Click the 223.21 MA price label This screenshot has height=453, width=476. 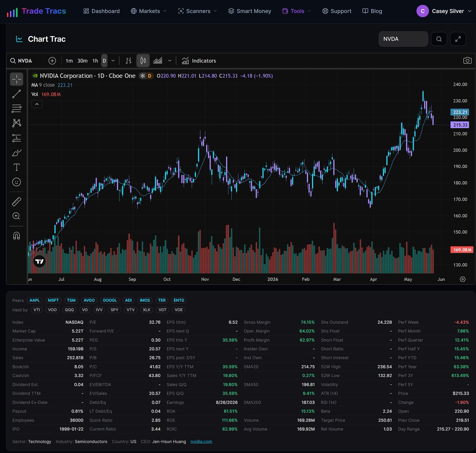coord(460,112)
